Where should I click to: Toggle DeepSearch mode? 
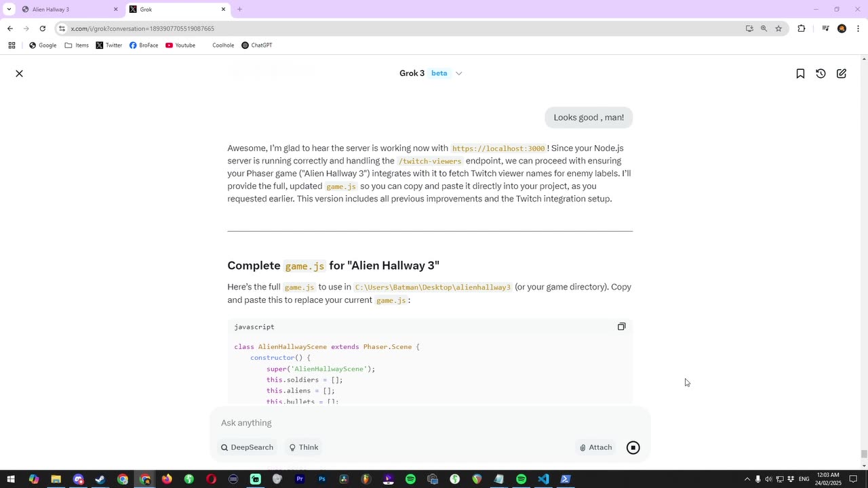(248, 447)
